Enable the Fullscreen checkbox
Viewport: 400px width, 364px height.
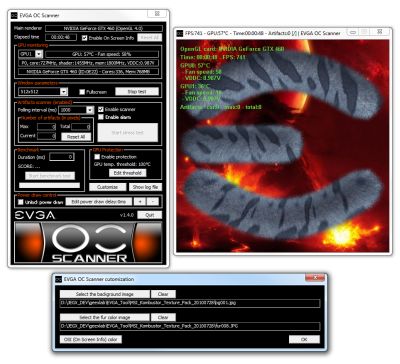point(82,92)
